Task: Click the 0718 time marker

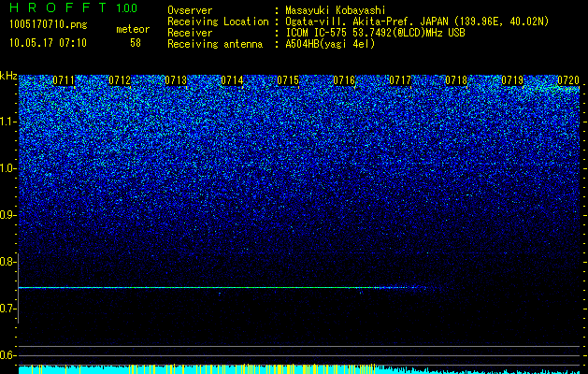Action: (456, 80)
